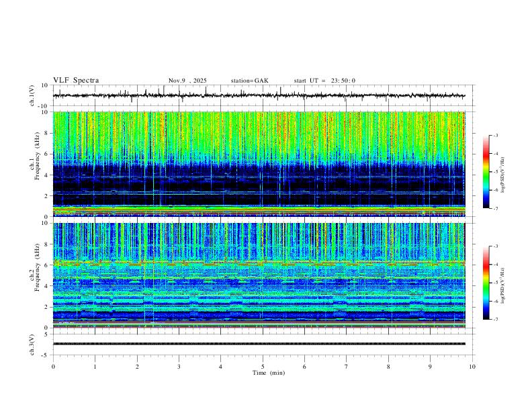Click the time axis tick label '7'
The height and width of the screenshot is (411, 532).
(x=347, y=367)
